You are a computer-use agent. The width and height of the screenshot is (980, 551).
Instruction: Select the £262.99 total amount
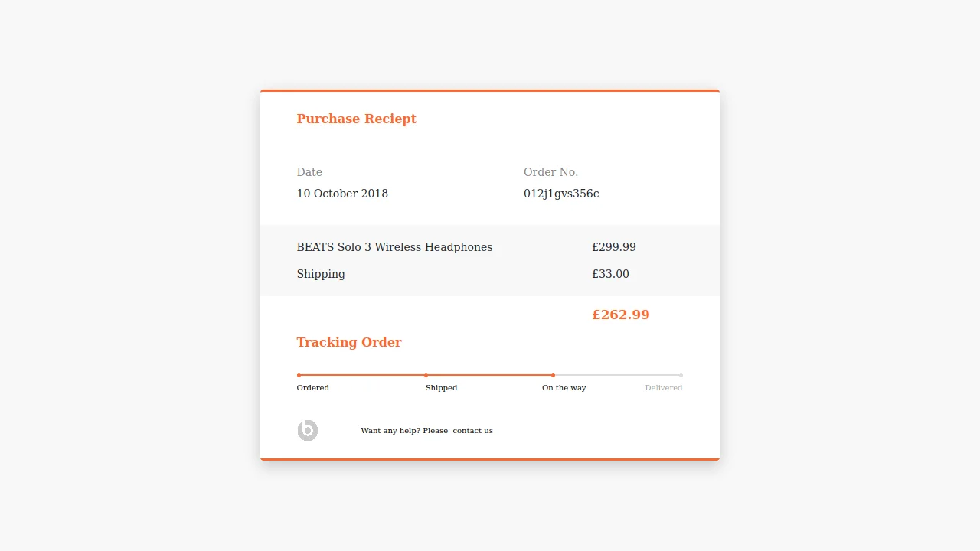pyautogui.click(x=621, y=314)
